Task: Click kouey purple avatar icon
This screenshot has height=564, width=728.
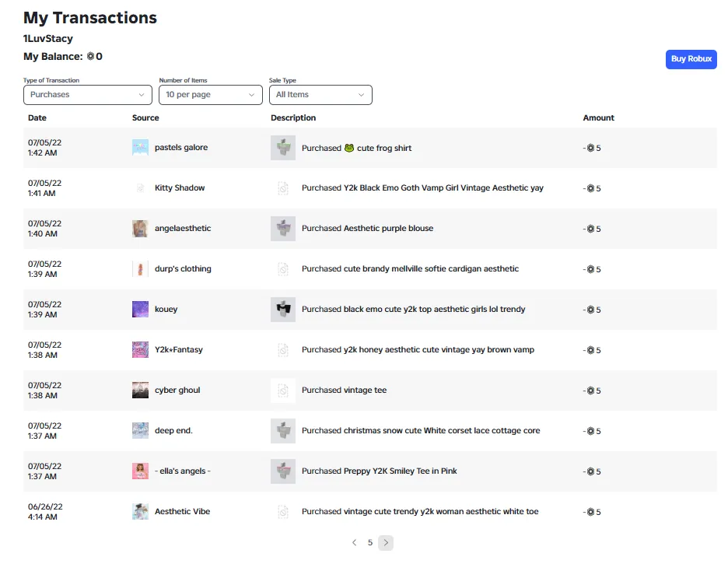Action: tap(140, 309)
